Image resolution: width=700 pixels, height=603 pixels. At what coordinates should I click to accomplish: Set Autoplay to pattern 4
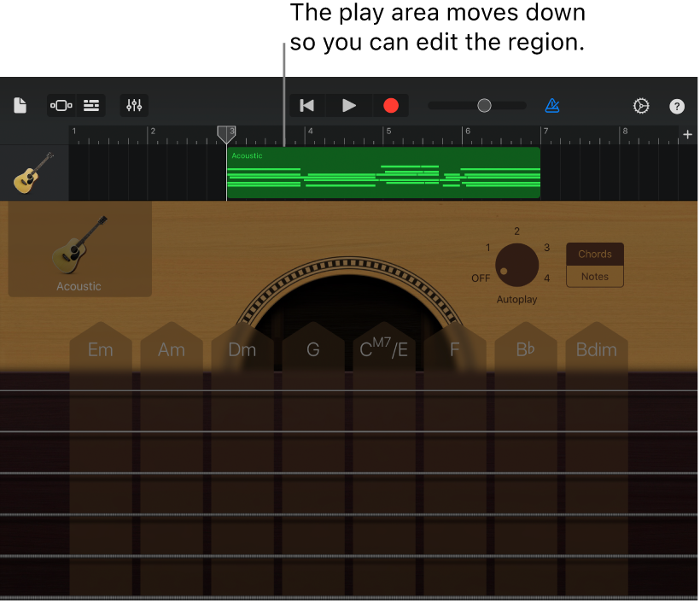(547, 278)
